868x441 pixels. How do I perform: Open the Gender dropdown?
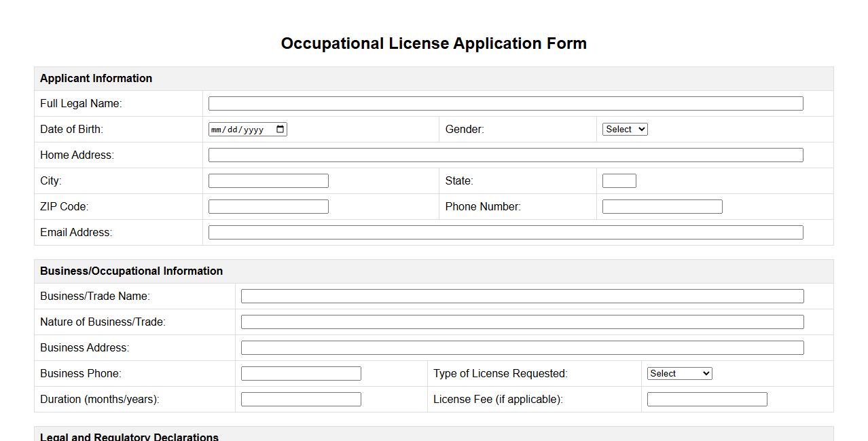coord(623,128)
